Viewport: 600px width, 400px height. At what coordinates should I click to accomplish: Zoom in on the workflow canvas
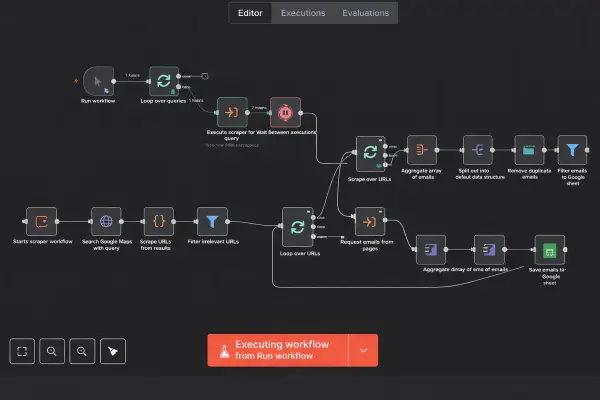[x=51, y=351]
